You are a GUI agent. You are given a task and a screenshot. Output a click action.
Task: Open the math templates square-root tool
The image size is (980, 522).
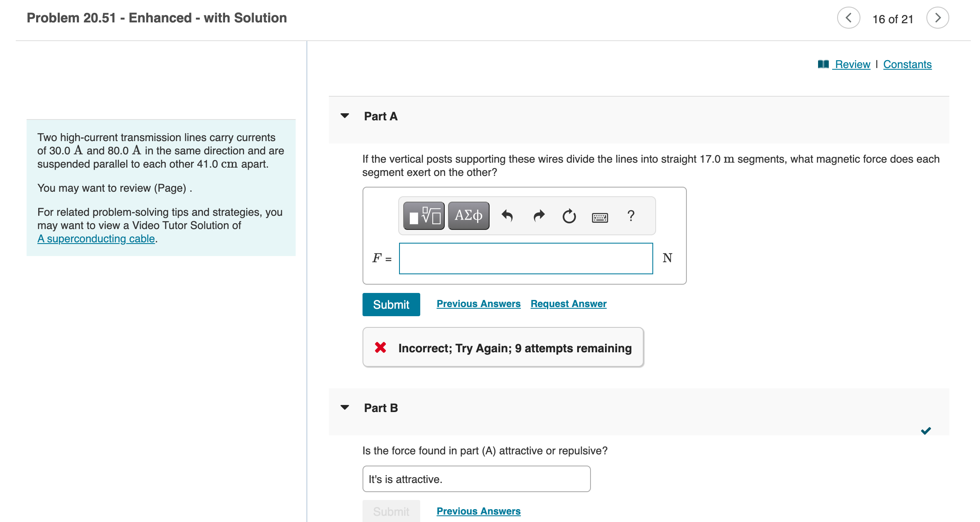pos(424,216)
